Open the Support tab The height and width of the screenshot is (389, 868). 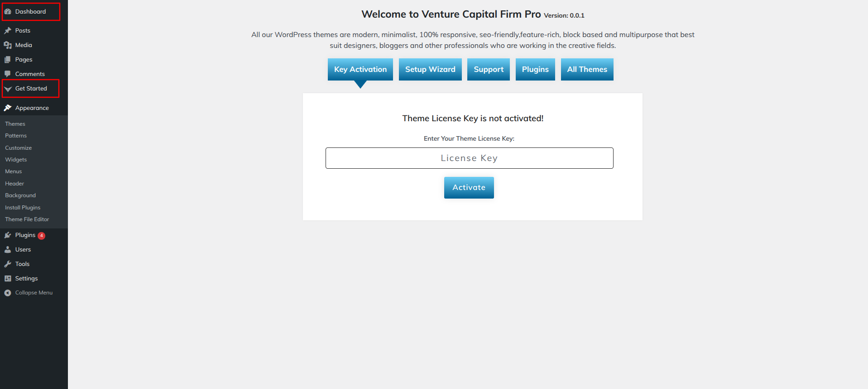(489, 69)
